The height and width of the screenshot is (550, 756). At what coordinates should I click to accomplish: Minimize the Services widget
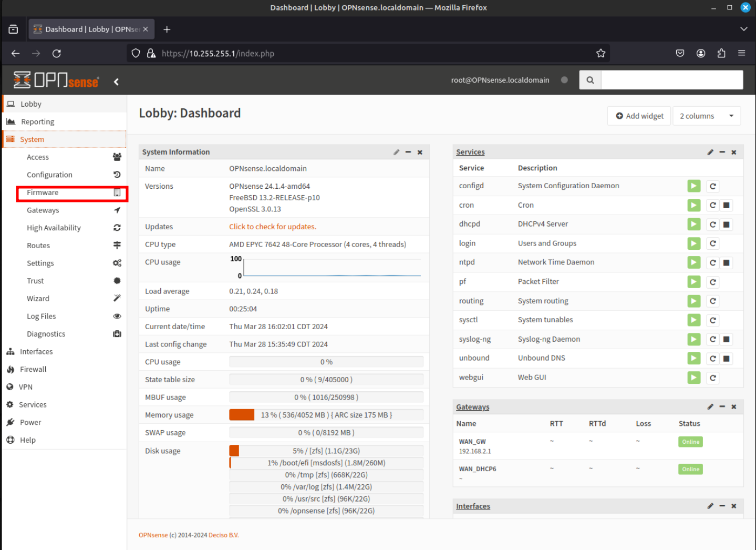point(722,152)
